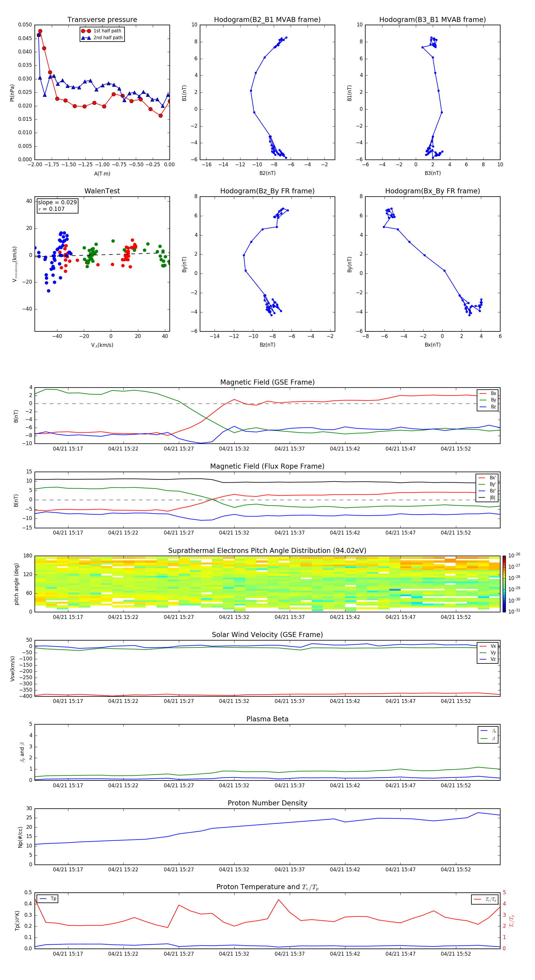
Task: Click the 'A(T·m)' x-axis label
Action: pos(102,174)
